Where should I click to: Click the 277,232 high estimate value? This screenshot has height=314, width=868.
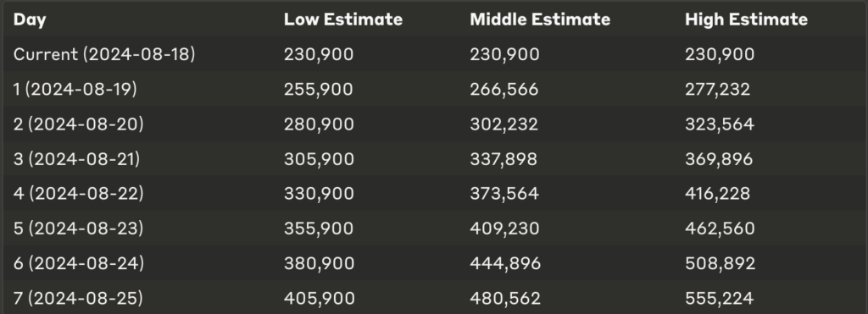coord(717,89)
